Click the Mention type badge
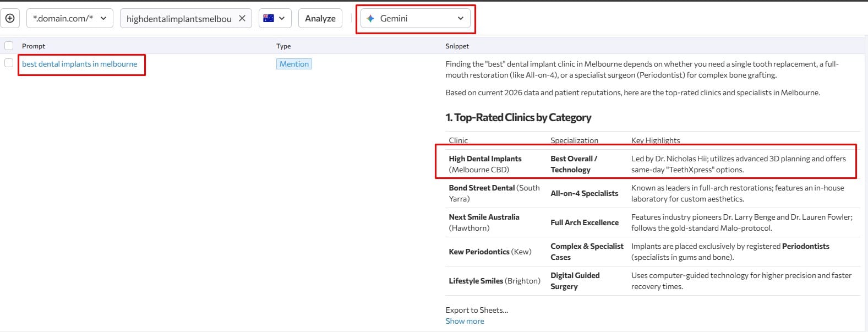The width and height of the screenshot is (868, 332). (294, 64)
